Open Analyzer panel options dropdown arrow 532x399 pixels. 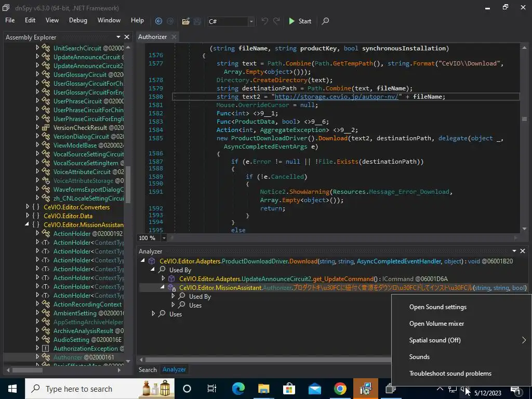pos(514,251)
